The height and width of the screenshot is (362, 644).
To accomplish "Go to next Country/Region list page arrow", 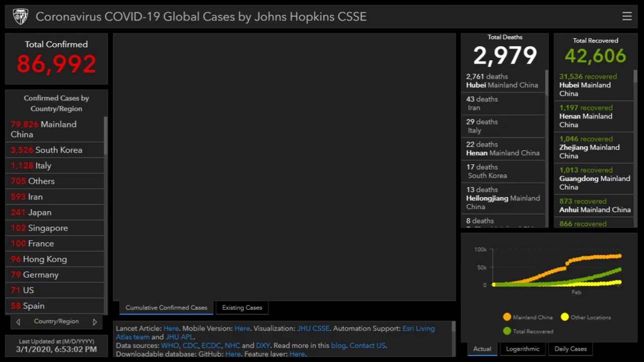I will click(95, 322).
